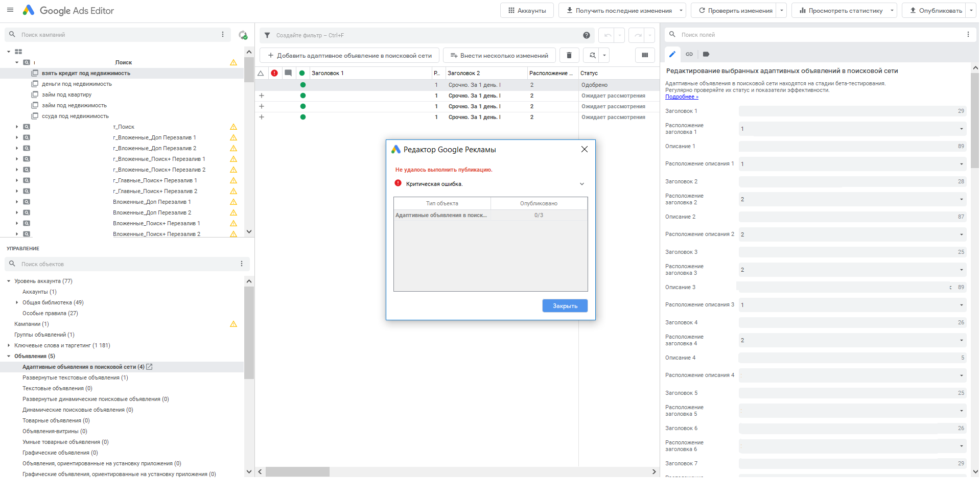The height and width of the screenshot is (497, 980).
Task: Click the find and replace icon
Action: pos(592,55)
